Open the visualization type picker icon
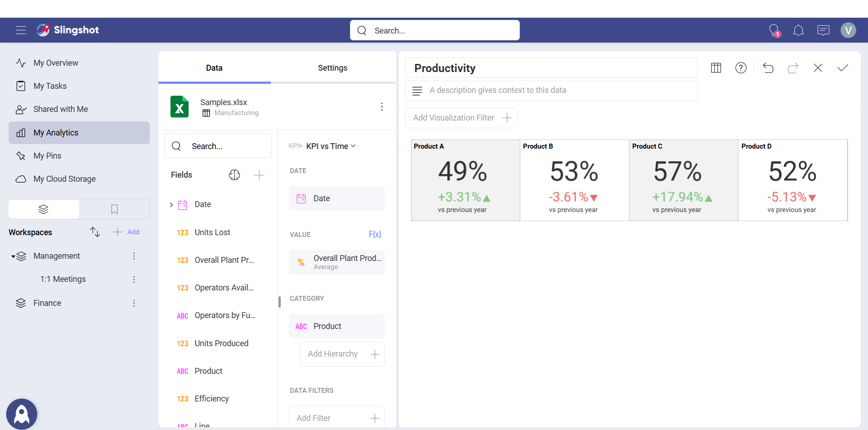 716,68
